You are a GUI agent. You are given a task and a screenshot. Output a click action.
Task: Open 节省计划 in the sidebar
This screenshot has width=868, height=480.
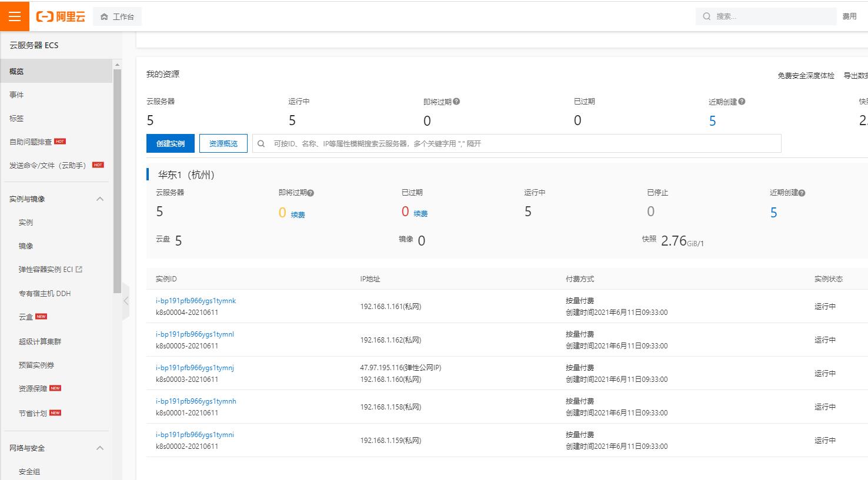[33, 413]
